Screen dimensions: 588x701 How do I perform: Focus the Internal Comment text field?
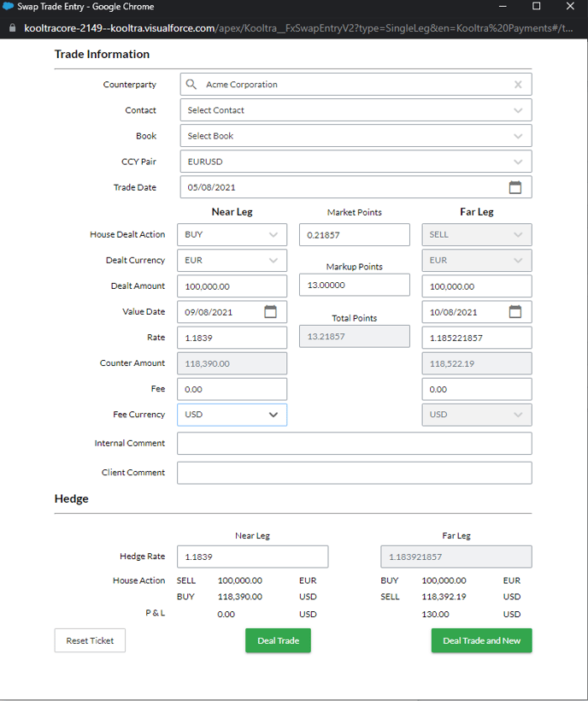pos(354,444)
